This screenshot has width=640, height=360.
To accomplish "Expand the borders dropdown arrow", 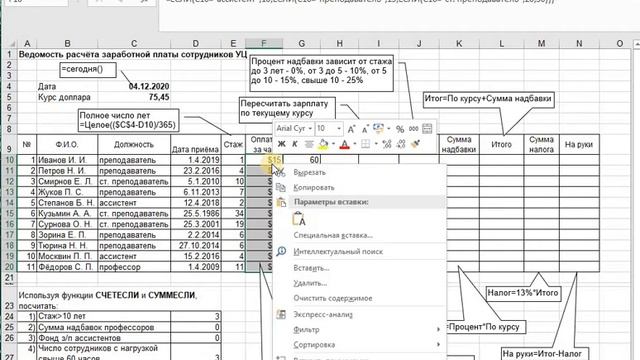I will [x=376, y=144].
